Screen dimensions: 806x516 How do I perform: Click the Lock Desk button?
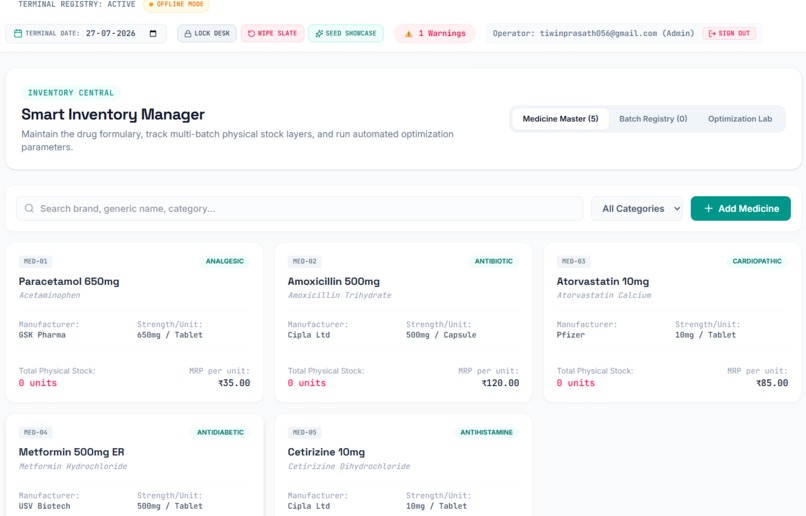coord(207,33)
